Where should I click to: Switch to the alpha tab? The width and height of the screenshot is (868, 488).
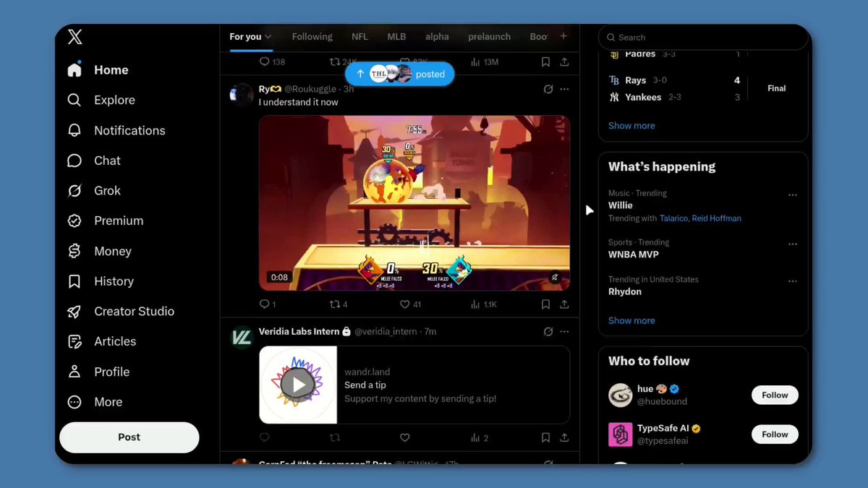tap(437, 37)
